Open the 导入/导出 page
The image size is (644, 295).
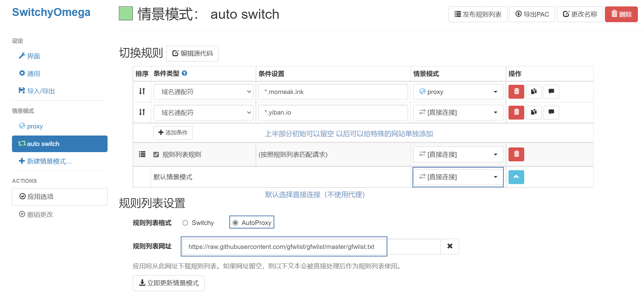coord(37,91)
